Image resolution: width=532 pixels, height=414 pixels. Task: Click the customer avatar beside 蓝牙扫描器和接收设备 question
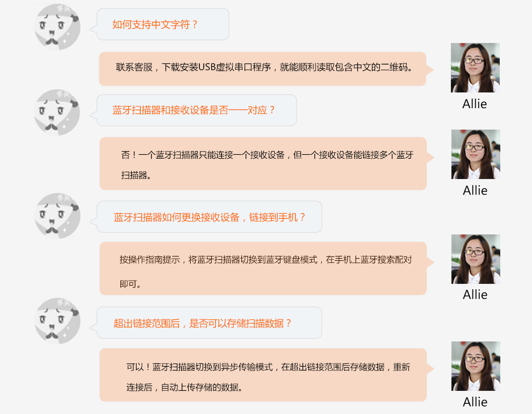57,112
